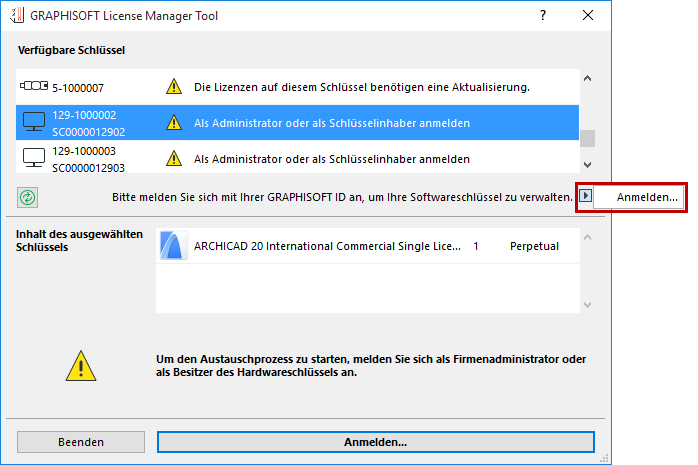
Task: Click monitor icon of key 129-1000003
Action: point(34,157)
